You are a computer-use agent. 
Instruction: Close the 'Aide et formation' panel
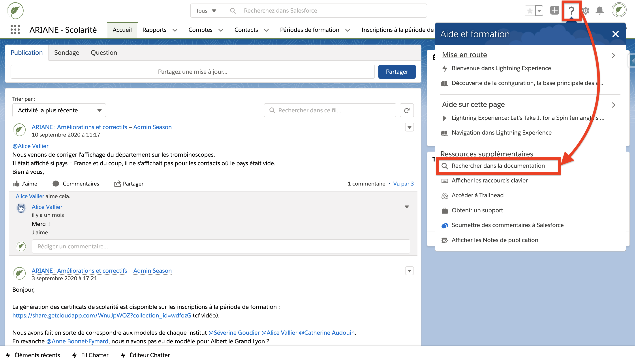point(615,34)
